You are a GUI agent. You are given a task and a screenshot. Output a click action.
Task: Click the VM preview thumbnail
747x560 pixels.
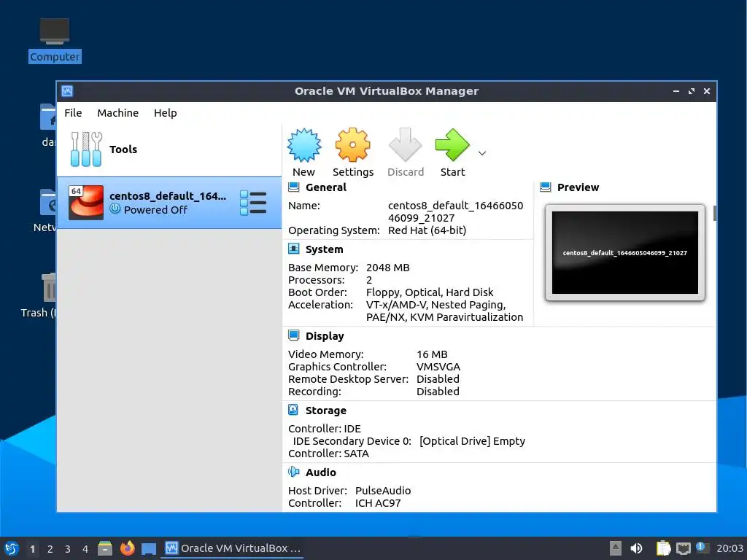(x=624, y=252)
